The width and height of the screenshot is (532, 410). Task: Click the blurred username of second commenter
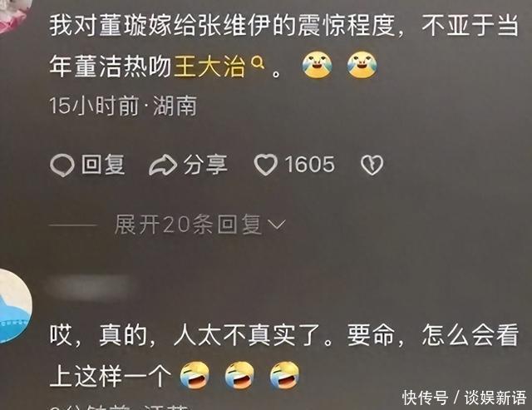[x=89, y=288]
